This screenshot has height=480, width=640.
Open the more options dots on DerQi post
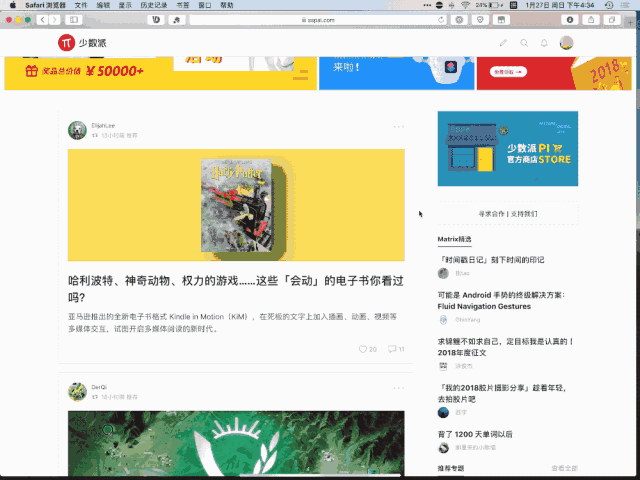tap(399, 388)
